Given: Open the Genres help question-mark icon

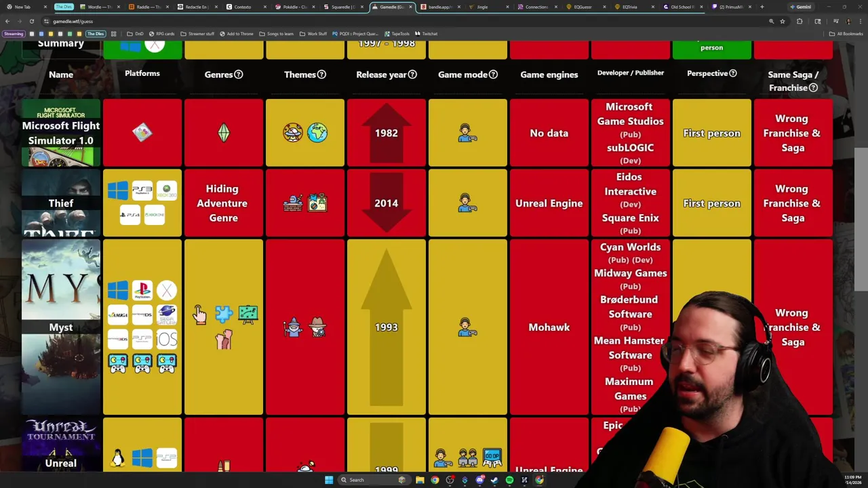Looking at the screenshot, I should point(238,75).
